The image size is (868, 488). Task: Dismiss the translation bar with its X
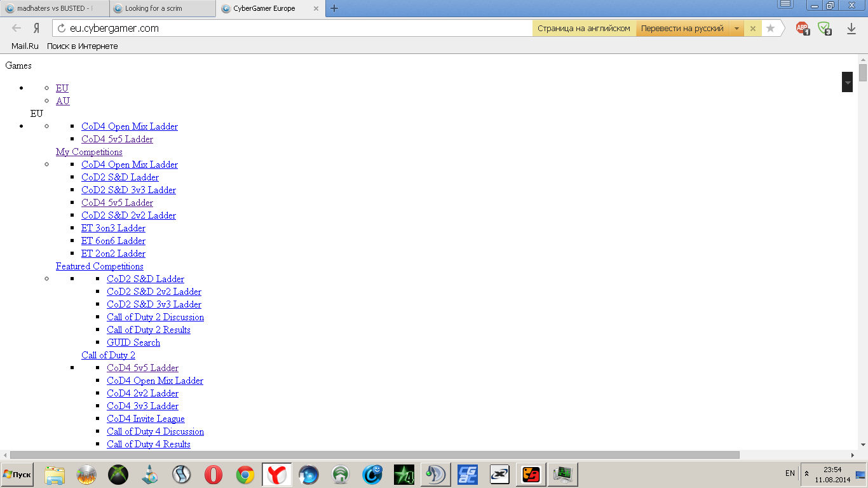tap(753, 28)
